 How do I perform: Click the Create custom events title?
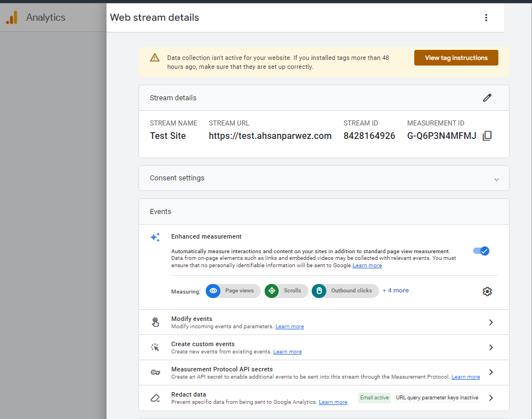pyautogui.click(x=203, y=344)
